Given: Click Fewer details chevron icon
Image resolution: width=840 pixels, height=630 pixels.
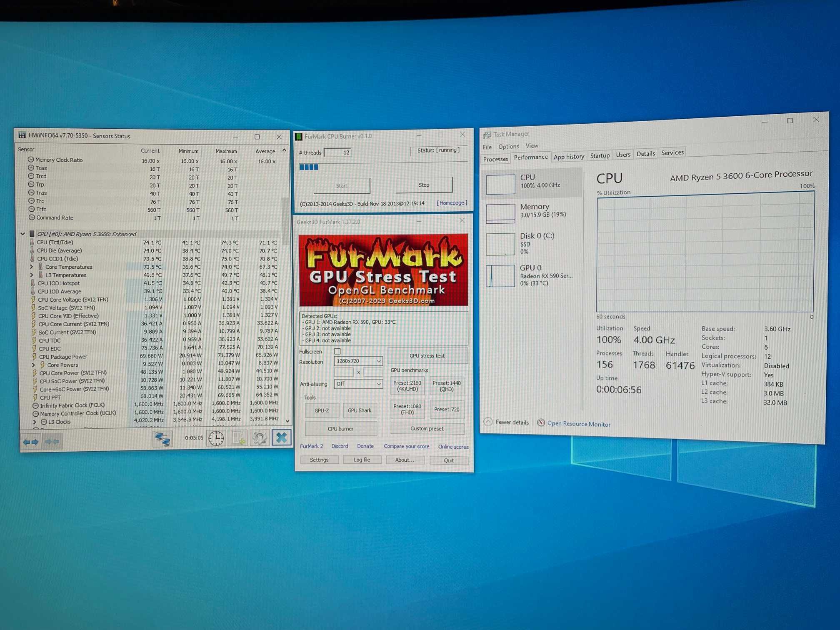Looking at the screenshot, I should (488, 422).
